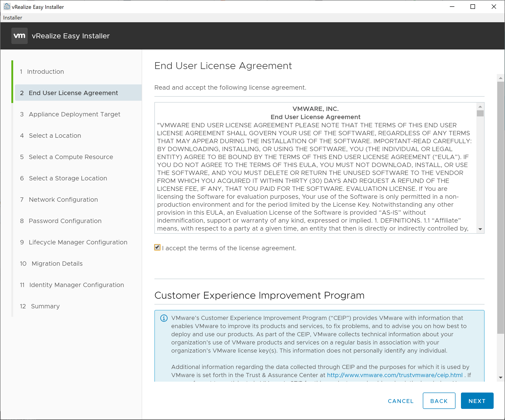505x420 pixels.
Task: Select Password Configuration step
Action: (x=65, y=221)
